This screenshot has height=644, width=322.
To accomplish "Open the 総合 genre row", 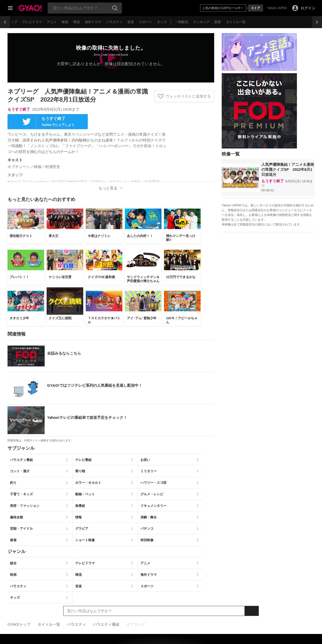I will tap(40, 563).
